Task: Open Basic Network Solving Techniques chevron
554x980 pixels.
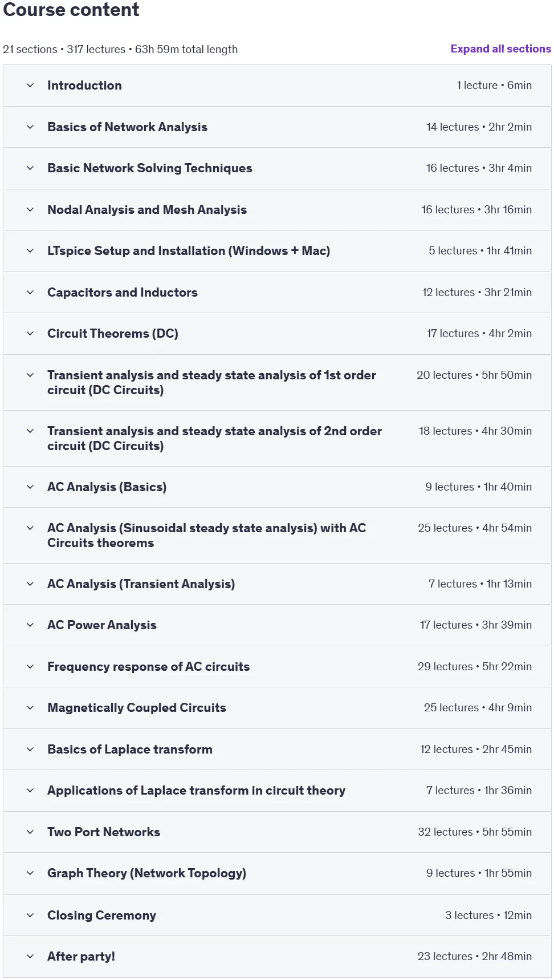Action: coord(30,168)
